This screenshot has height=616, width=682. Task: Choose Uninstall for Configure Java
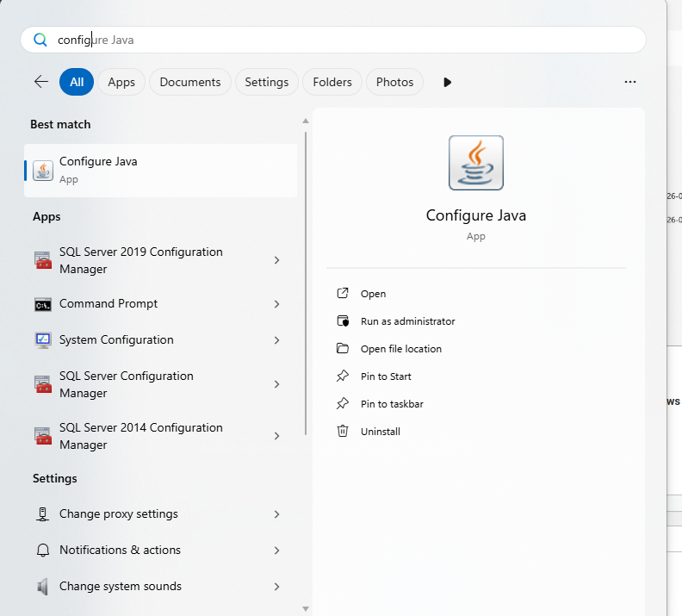point(381,432)
